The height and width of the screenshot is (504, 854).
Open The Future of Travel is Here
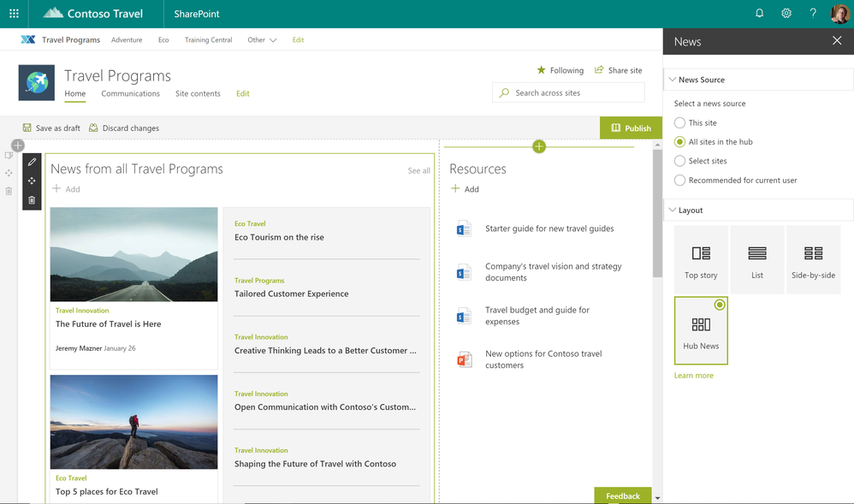(109, 323)
